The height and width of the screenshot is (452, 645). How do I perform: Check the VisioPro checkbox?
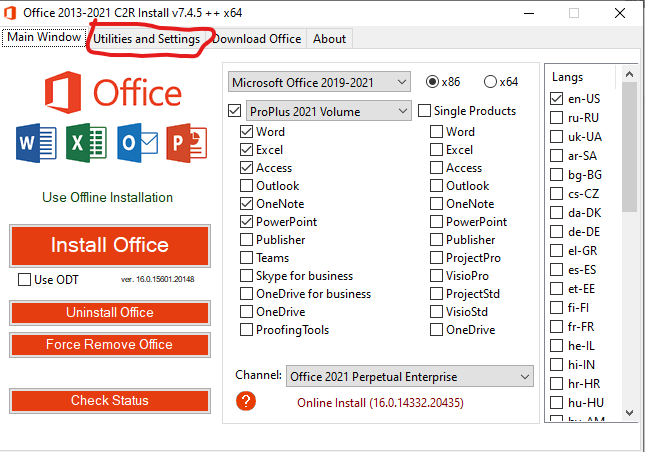point(436,276)
